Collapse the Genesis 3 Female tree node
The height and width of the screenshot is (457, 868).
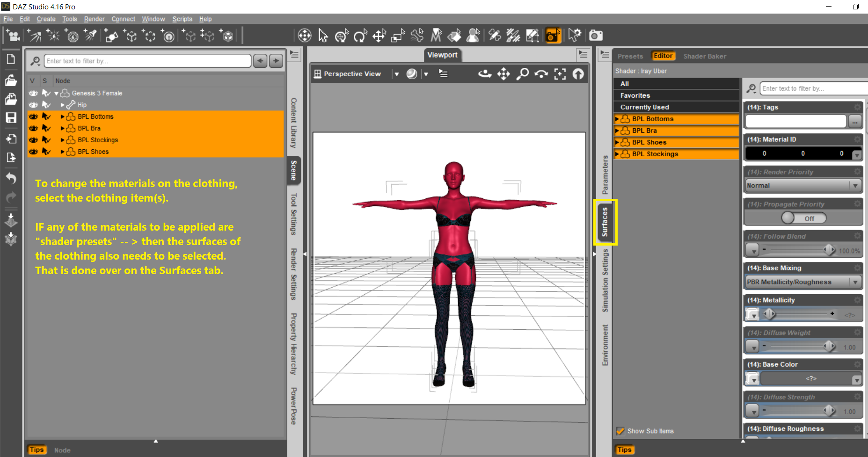pos(57,94)
